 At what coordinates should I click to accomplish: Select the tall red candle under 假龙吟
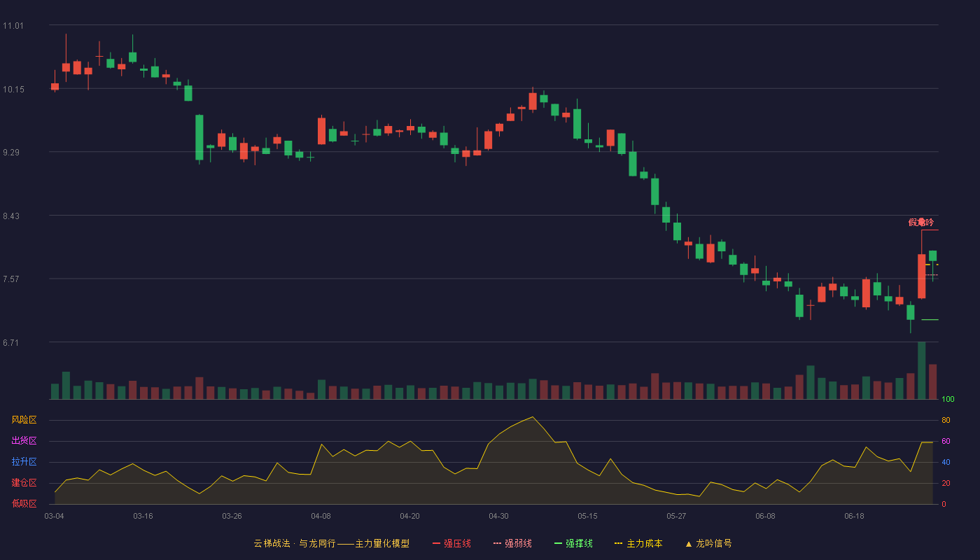pos(921,276)
